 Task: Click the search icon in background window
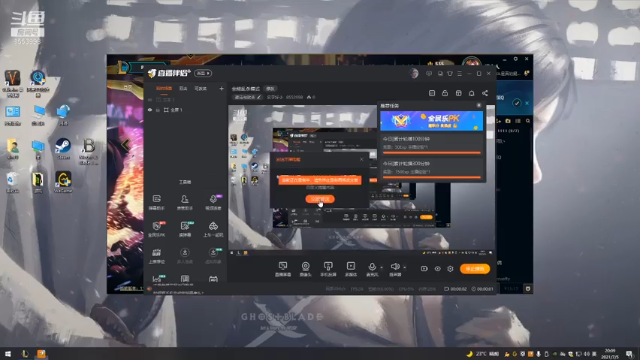[528, 121]
